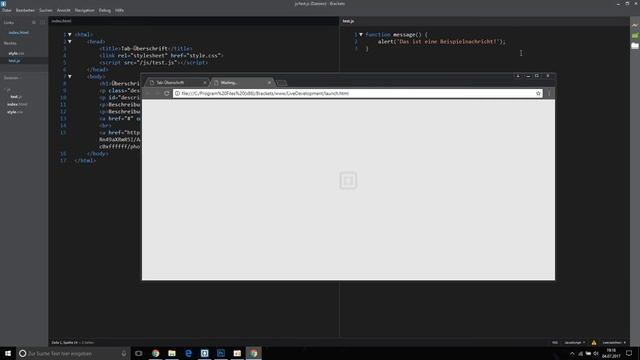
Task: Open the Ansicht menu
Action: 64,10
